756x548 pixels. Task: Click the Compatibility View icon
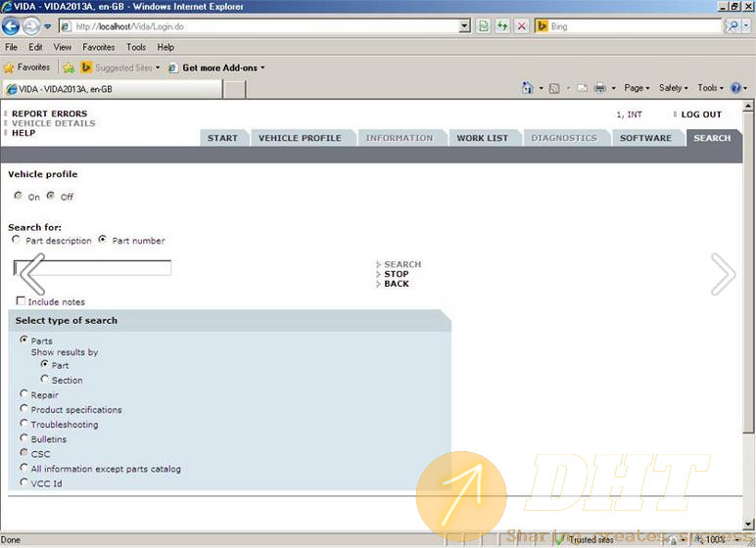point(484,26)
